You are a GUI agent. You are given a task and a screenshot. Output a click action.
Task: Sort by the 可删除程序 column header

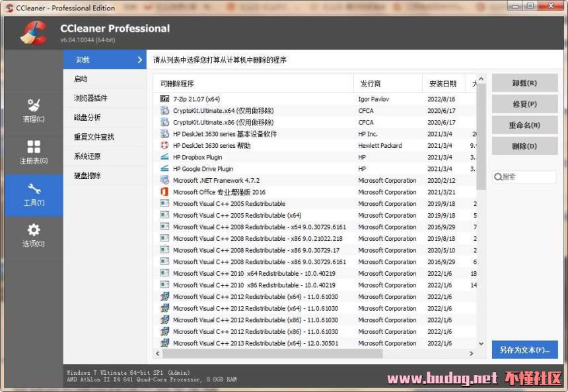click(253, 84)
